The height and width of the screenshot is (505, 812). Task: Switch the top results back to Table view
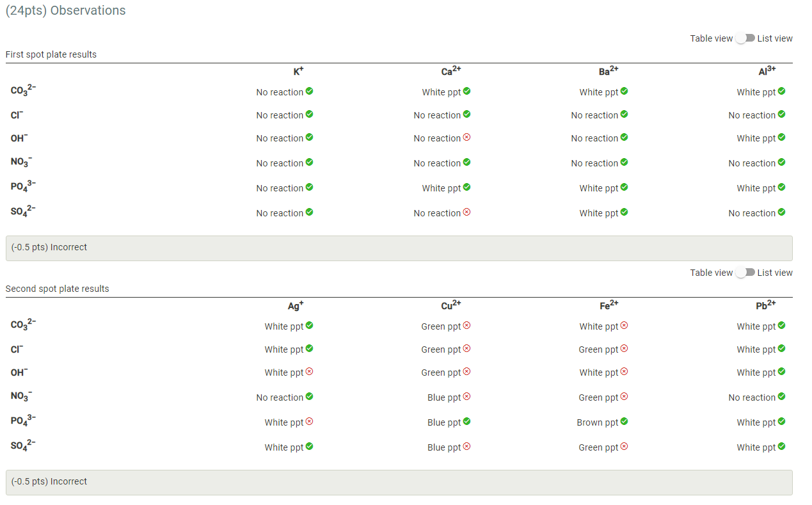coord(711,38)
